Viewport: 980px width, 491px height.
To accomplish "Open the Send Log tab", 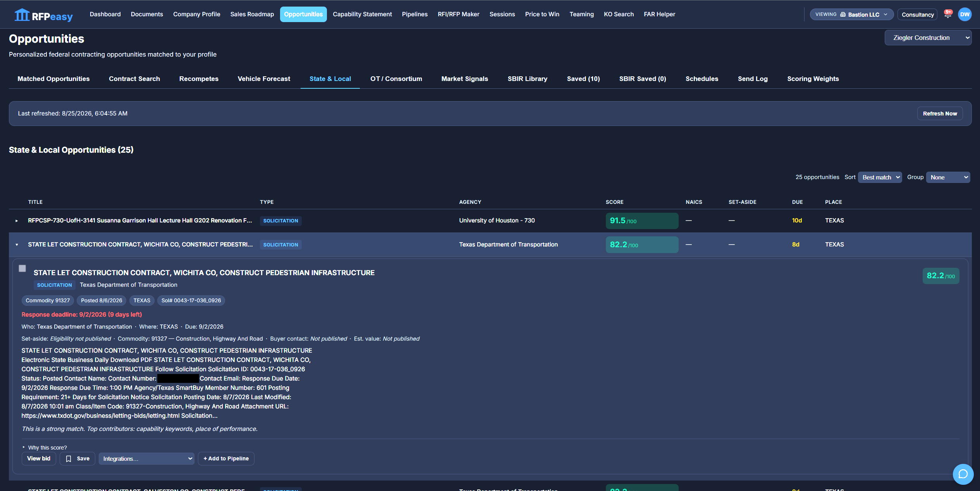I will pyautogui.click(x=753, y=79).
